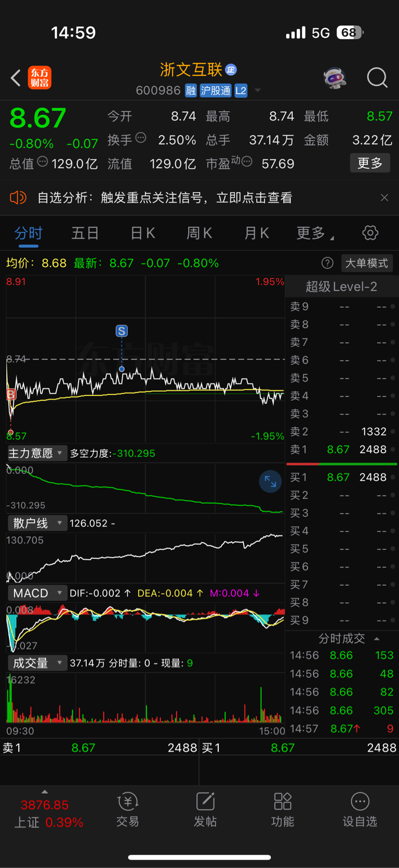This screenshot has height=868, width=399.
Task: Select the 卖1 order row at 8.67
Action: (x=341, y=450)
